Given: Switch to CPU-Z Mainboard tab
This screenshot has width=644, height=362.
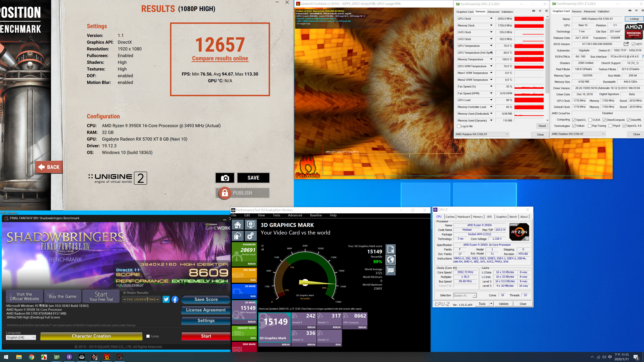Looking at the screenshot, I should [x=464, y=217].
